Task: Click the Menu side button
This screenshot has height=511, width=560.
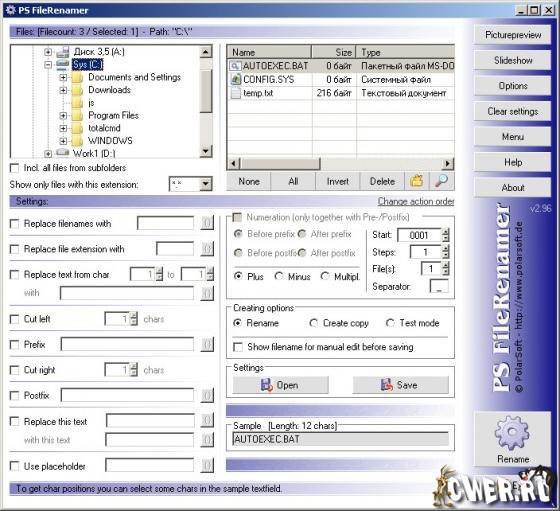Action: [x=512, y=137]
